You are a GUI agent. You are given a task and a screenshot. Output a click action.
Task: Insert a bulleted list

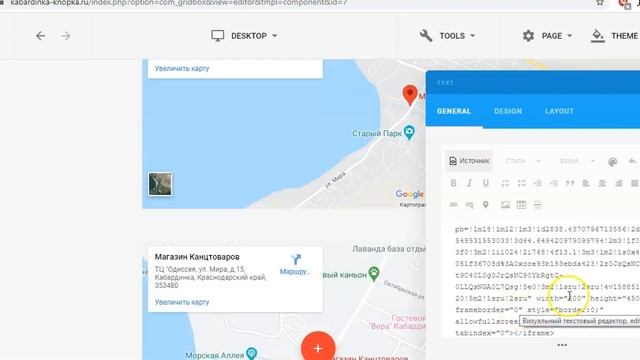pos(521,183)
